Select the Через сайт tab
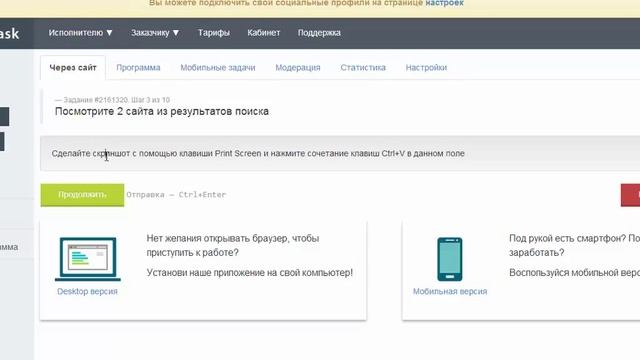This screenshot has height=360, width=640. (73, 68)
